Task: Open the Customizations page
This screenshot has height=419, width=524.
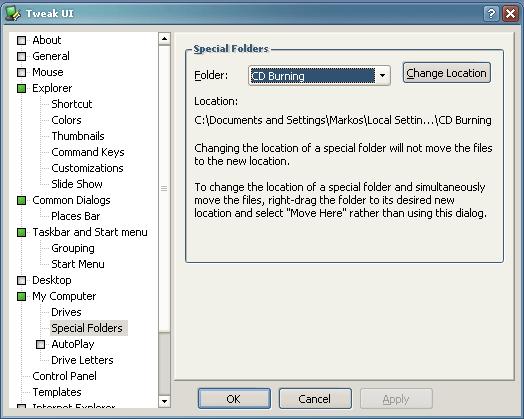Action: [x=87, y=168]
